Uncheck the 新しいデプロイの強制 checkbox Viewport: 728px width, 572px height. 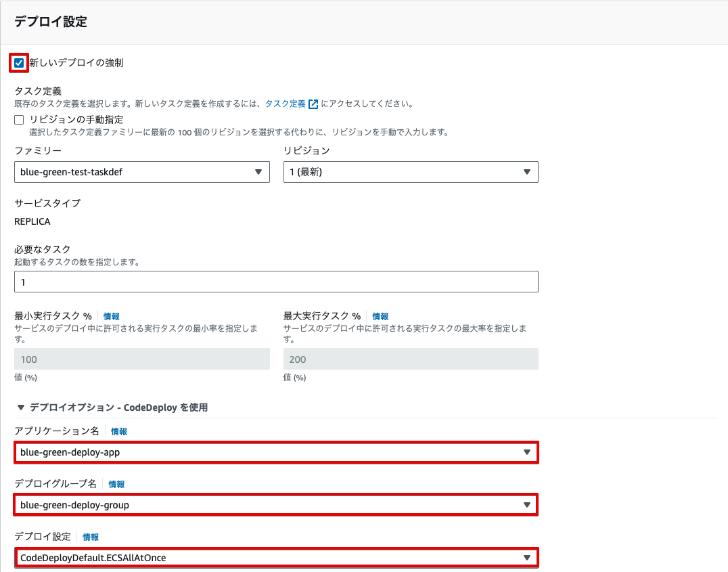pyautogui.click(x=19, y=63)
